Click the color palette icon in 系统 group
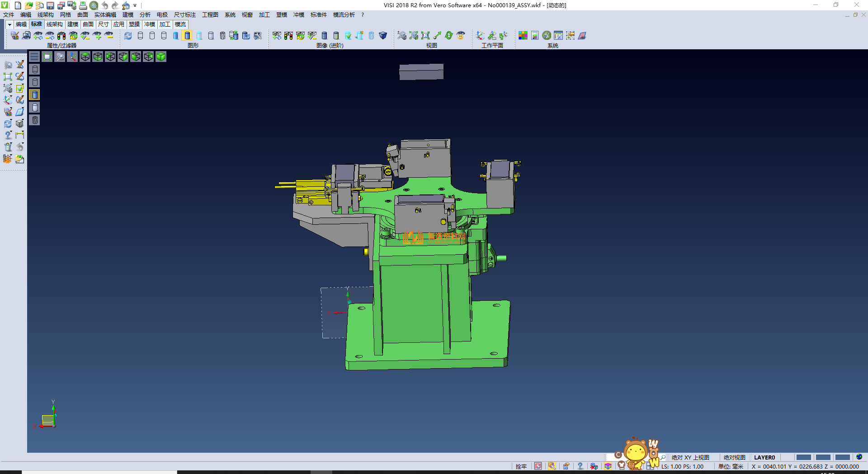 click(523, 36)
